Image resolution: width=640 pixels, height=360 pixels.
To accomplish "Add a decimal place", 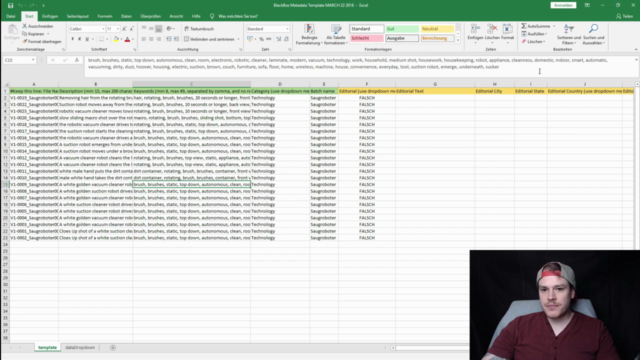I will click(x=279, y=39).
